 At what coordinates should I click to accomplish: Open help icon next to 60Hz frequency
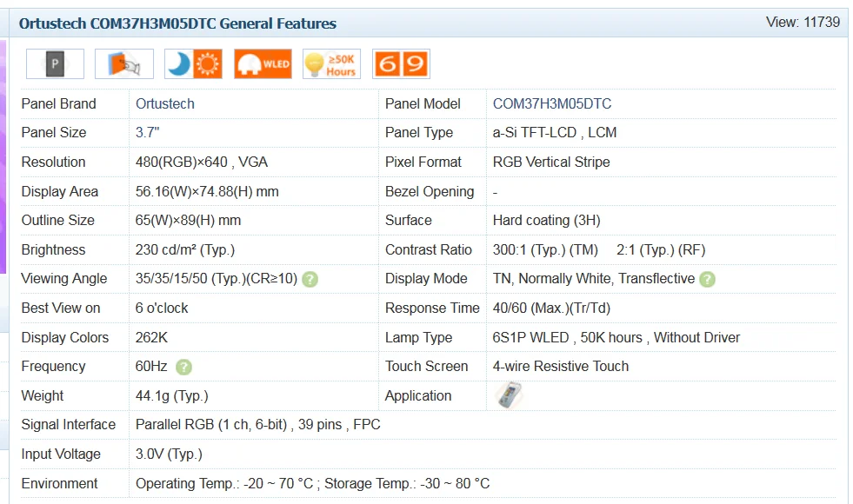[x=183, y=367]
